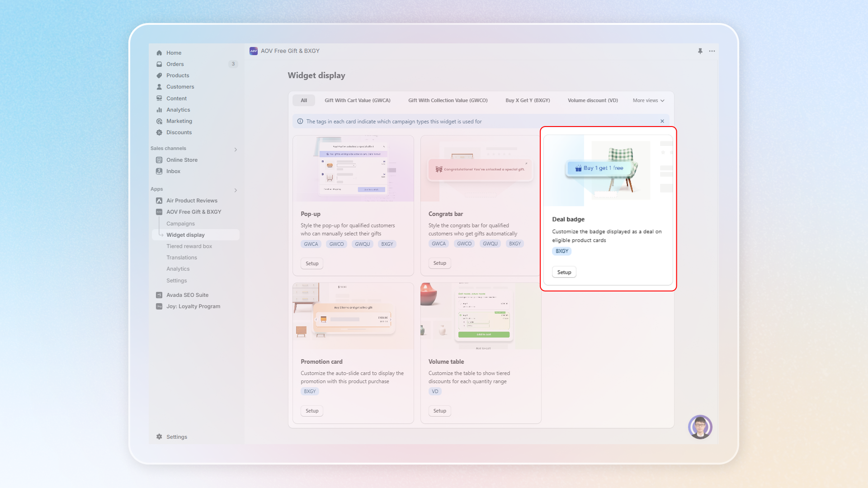
Task: Dismiss the tags info banner
Action: [x=662, y=121]
